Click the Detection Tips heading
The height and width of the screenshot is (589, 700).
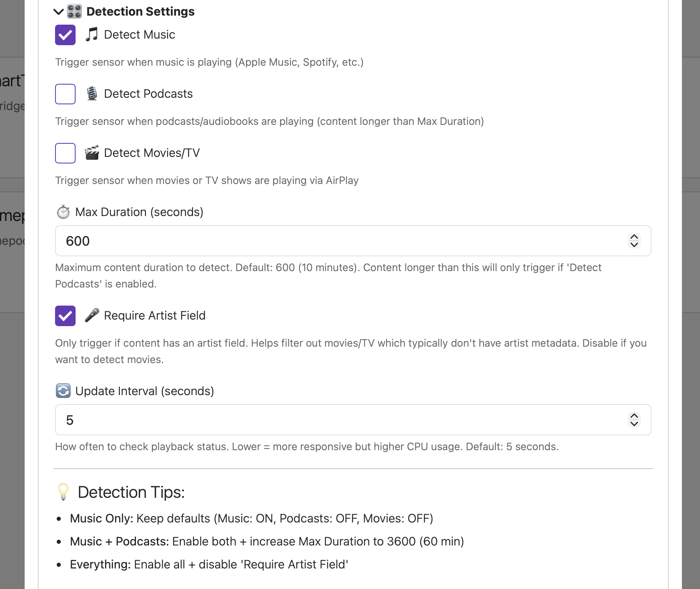pos(131,492)
